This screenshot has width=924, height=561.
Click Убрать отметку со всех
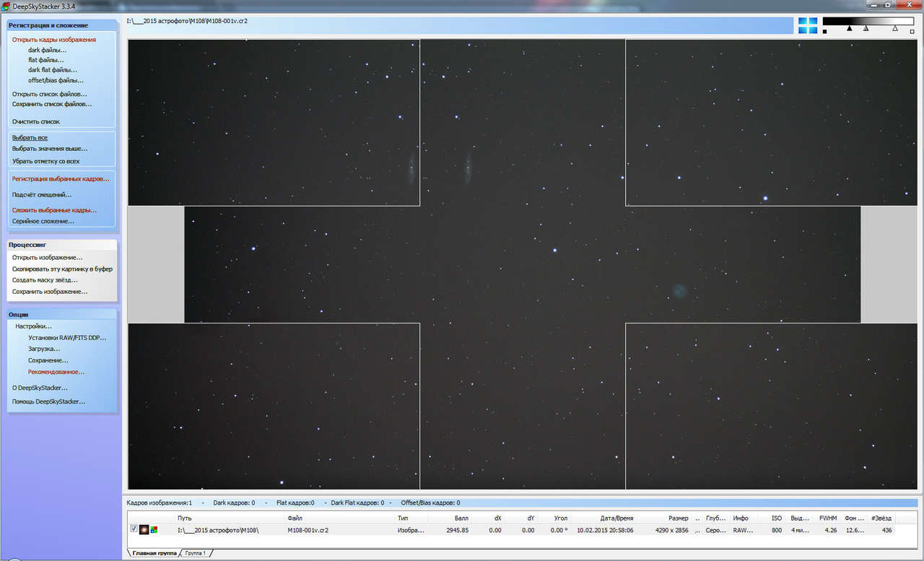(x=46, y=161)
